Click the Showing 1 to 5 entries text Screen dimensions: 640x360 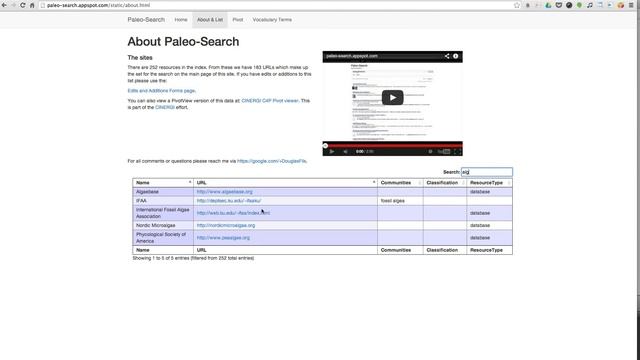coord(193,258)
